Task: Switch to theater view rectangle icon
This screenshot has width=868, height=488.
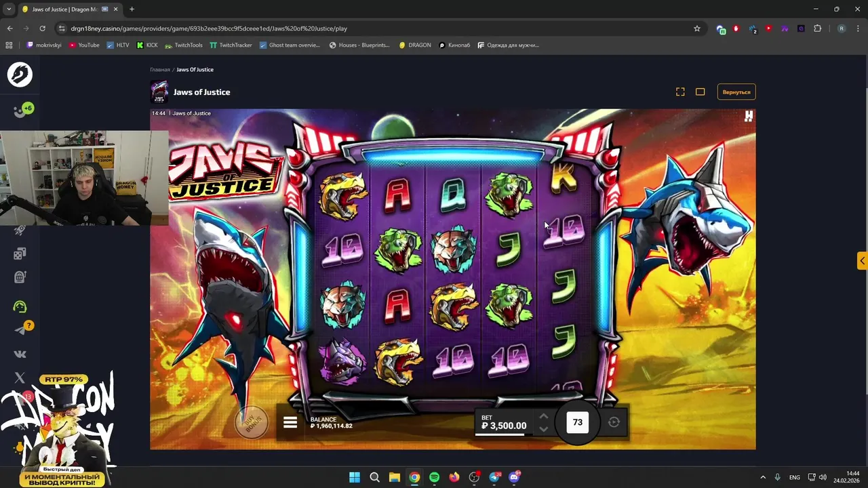Action: [x=701, y=91]
